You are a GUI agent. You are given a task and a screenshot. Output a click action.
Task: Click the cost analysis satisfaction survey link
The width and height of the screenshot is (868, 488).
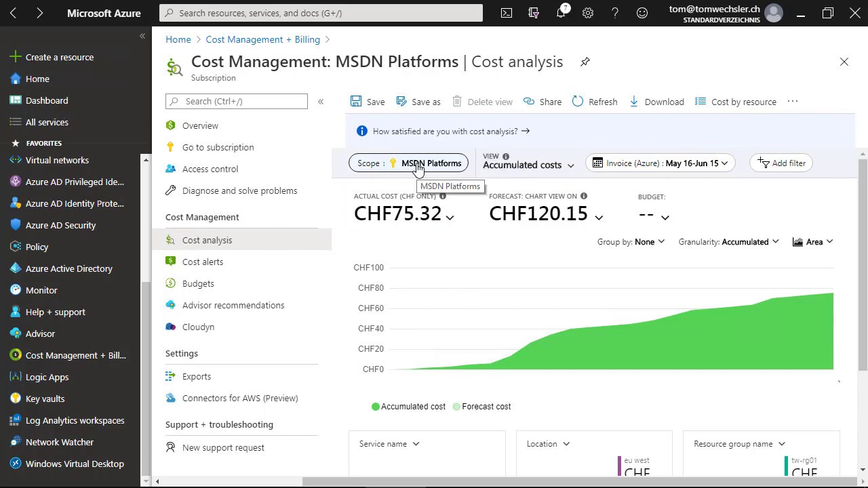(x=451, y=131)
